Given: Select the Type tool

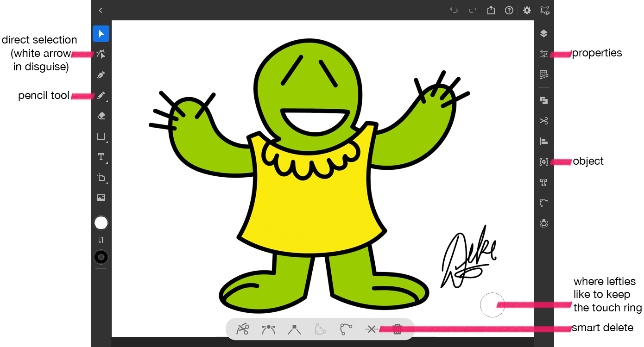Looking at the screenshot, I should 101,157.
